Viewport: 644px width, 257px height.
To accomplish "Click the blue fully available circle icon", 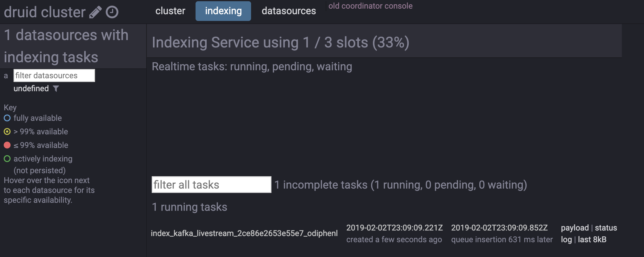I will tap(7, 118).
